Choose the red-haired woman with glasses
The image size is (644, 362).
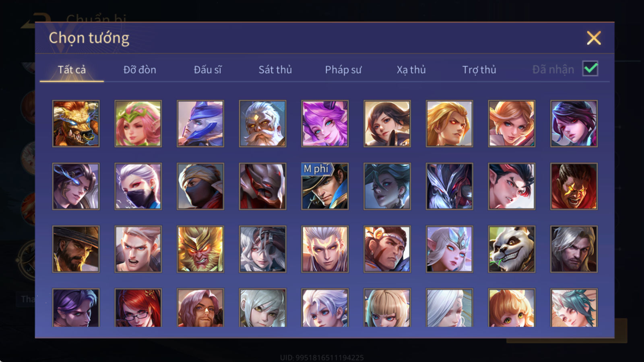coord(138,307)
